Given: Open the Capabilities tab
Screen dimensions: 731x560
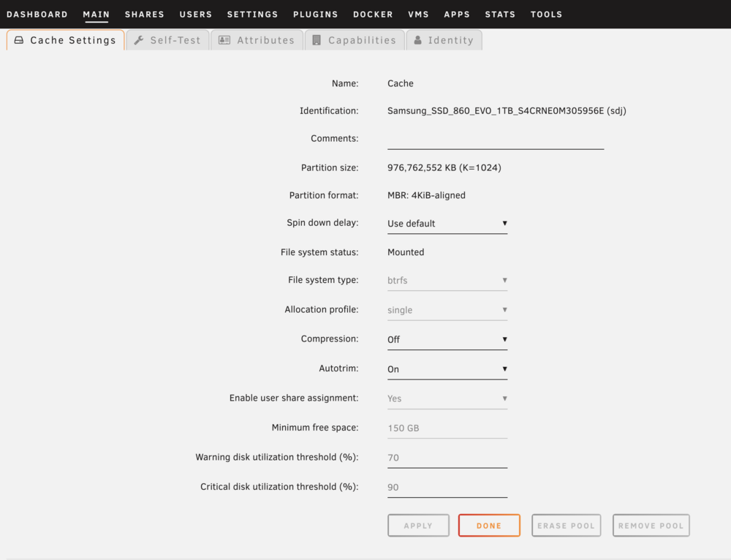Looking at the screenshot, I should (355, 40).
